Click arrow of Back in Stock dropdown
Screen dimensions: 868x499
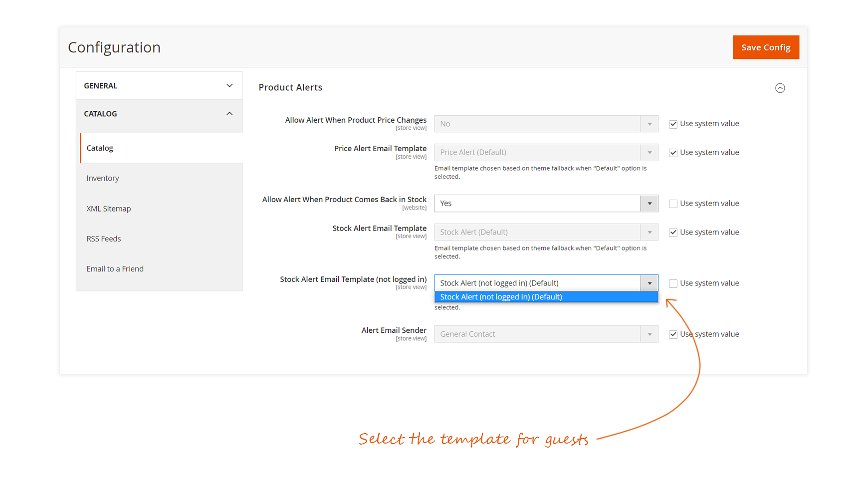tap(650, 204)
